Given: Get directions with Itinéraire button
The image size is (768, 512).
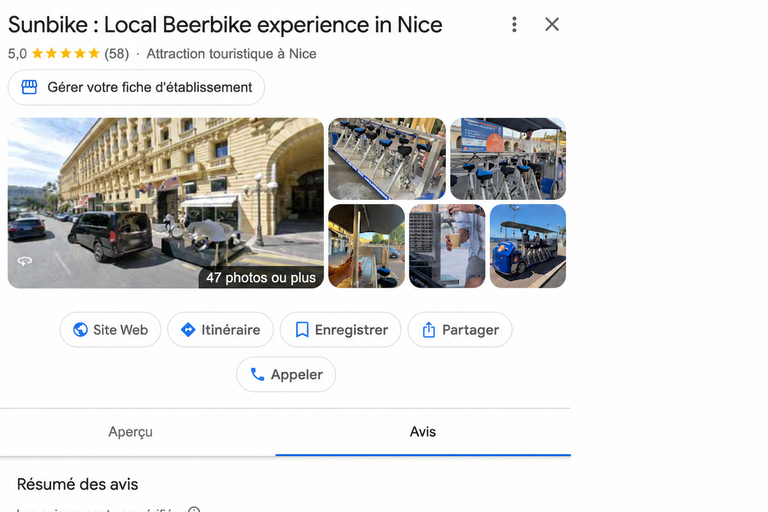Looking at the screenshot, I should pyautogui.click(x=220, y=330).
